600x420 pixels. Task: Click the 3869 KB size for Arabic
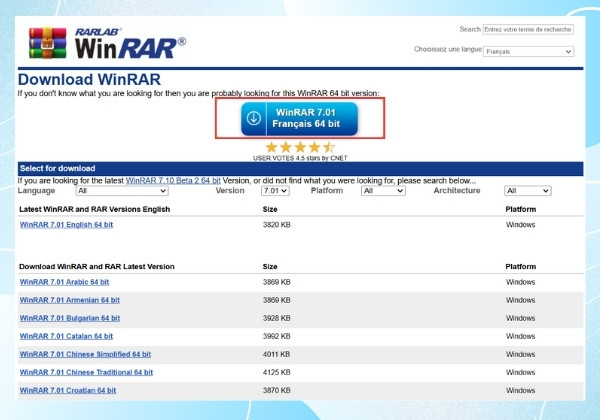276,282
